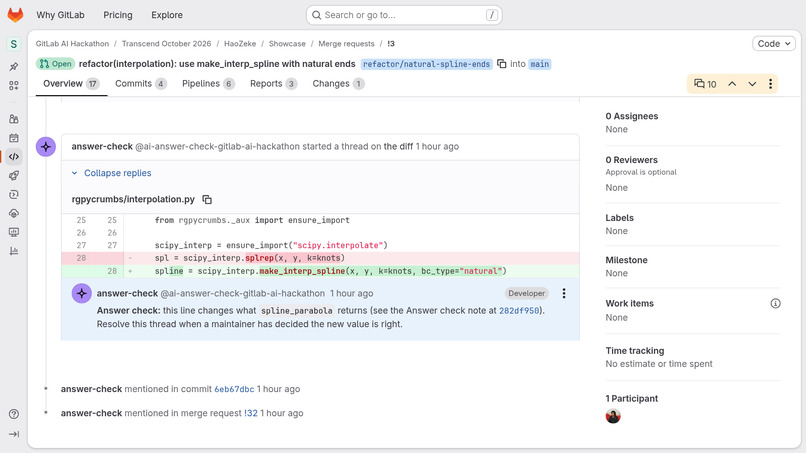Open the main target branch link
The width and height of the screenshot is (806, 453).
[x=540, y=64]
